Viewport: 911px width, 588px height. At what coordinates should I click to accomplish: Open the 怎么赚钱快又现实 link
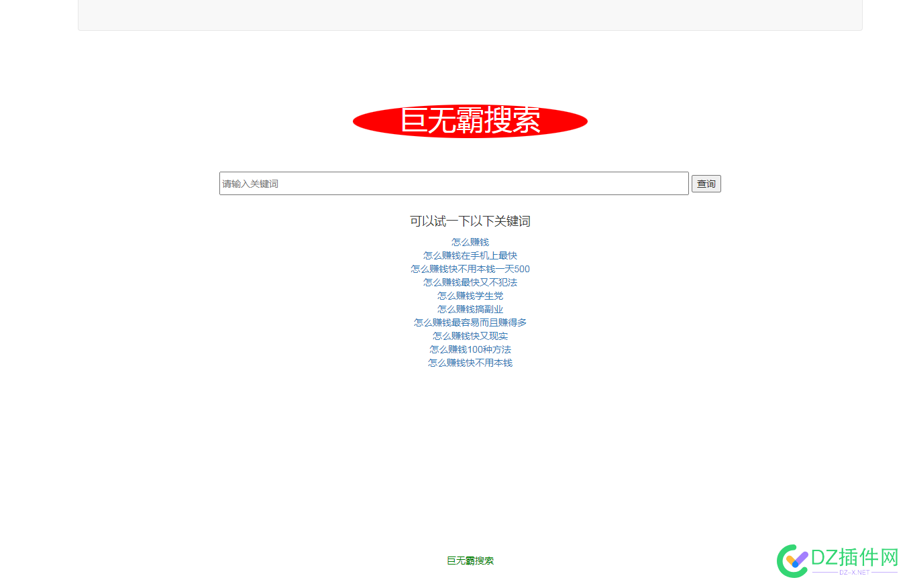[470, 336]
